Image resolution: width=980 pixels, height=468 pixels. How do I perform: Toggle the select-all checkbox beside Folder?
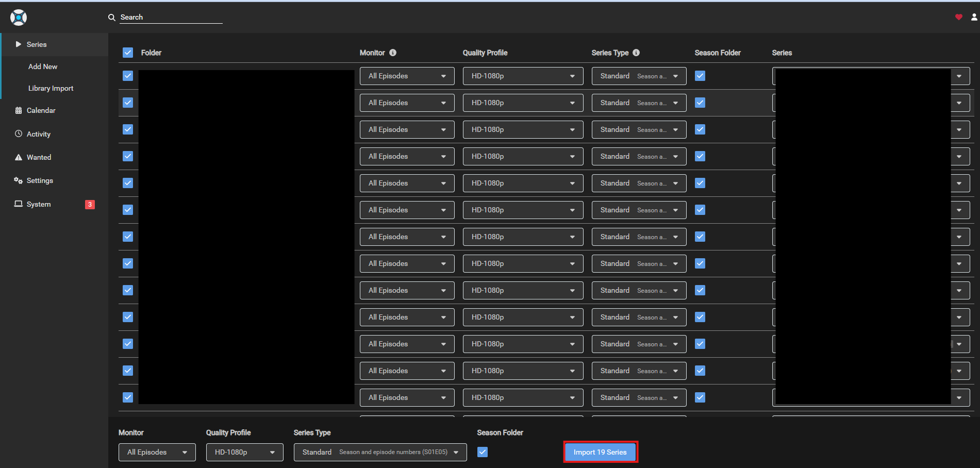[x=128, y=53]
